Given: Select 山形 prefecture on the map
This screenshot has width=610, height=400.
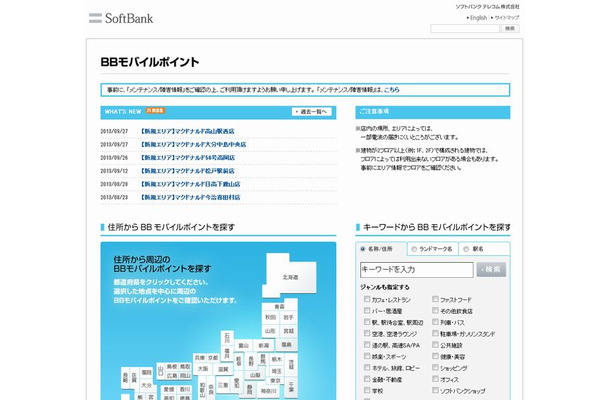Looking at the screenshot, I should [x=270, y=331].
